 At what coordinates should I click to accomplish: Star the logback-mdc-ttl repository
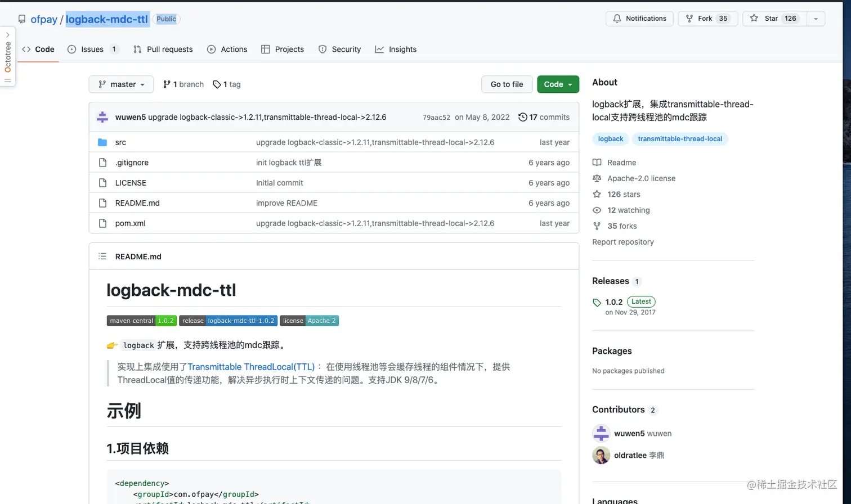tap(774, 19)
